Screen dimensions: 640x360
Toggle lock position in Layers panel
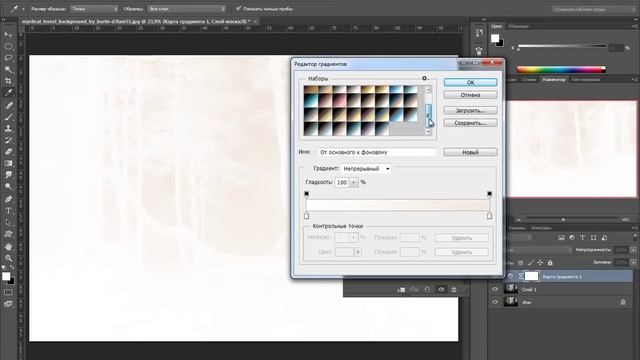[x=540, y=263]
